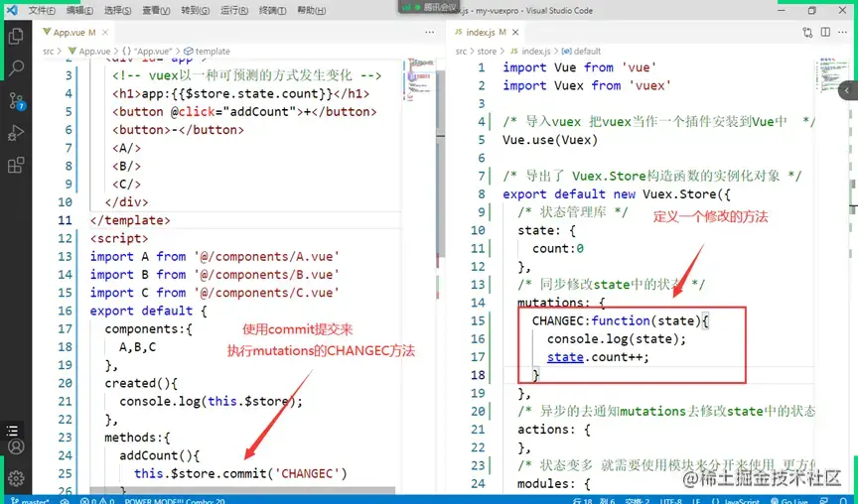The width and height of the screenshot is (858, 504).
Task: Click the index.js editor minimap
Action: pos(832,76)
